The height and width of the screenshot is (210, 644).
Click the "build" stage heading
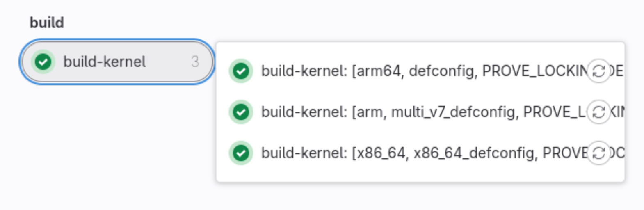tap(47, 23)
